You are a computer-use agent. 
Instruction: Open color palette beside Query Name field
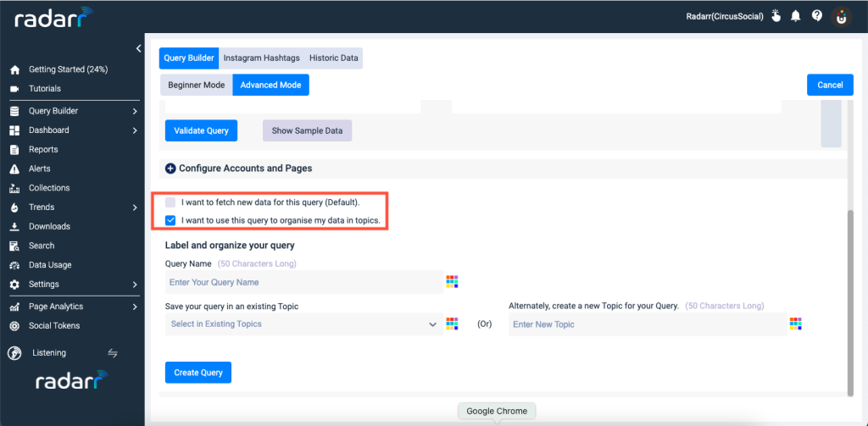pos(453,282)
